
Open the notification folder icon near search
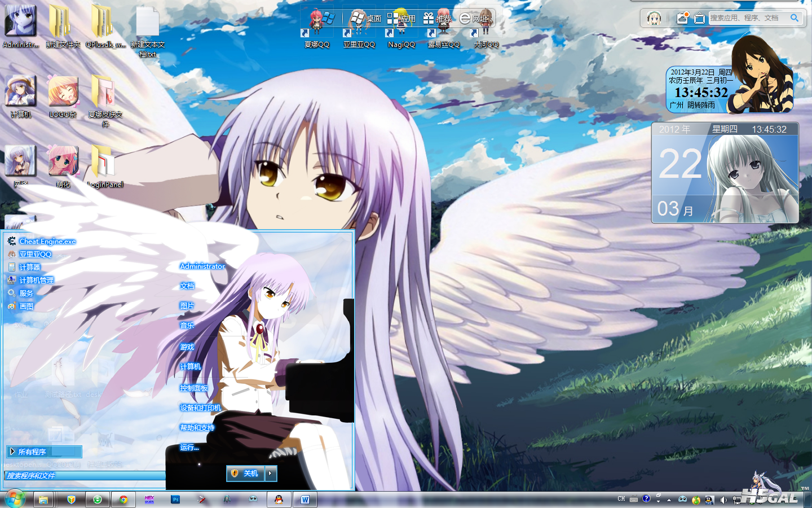coord(682,18)
